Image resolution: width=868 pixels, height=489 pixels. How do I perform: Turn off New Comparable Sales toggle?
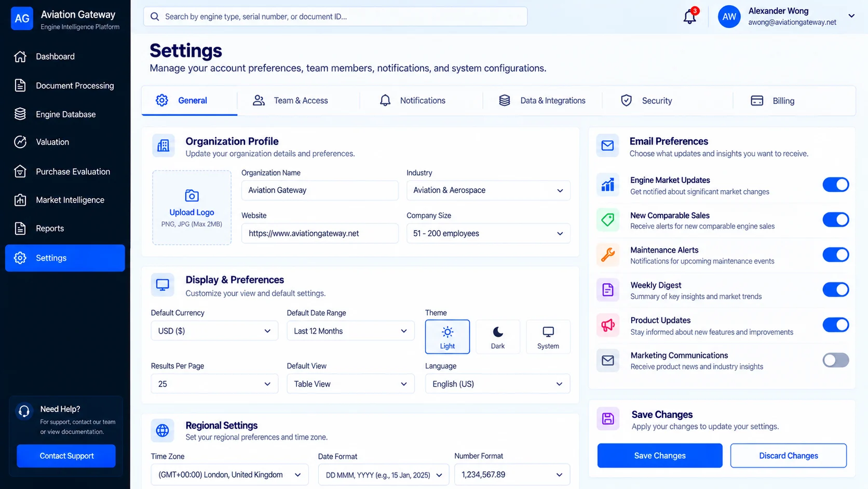(x=835, y=219)
